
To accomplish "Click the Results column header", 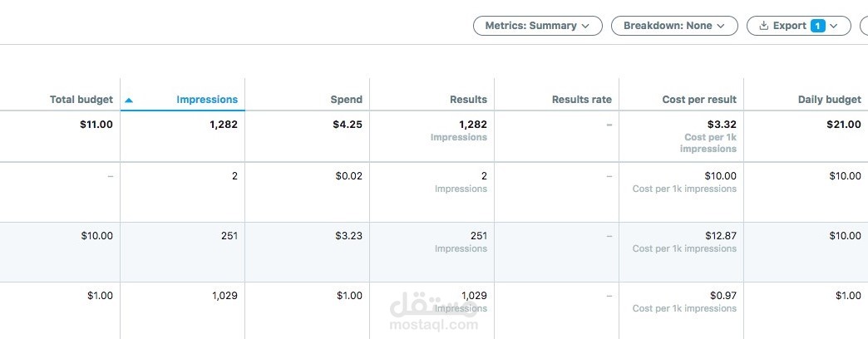I will click(468, 100).
